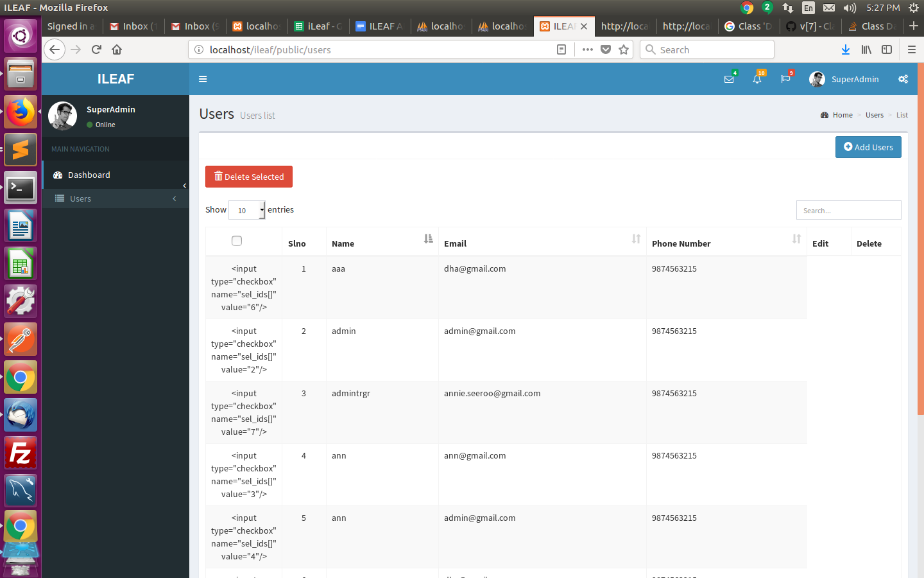Open the show entries count dropdown

coord(247,210)
